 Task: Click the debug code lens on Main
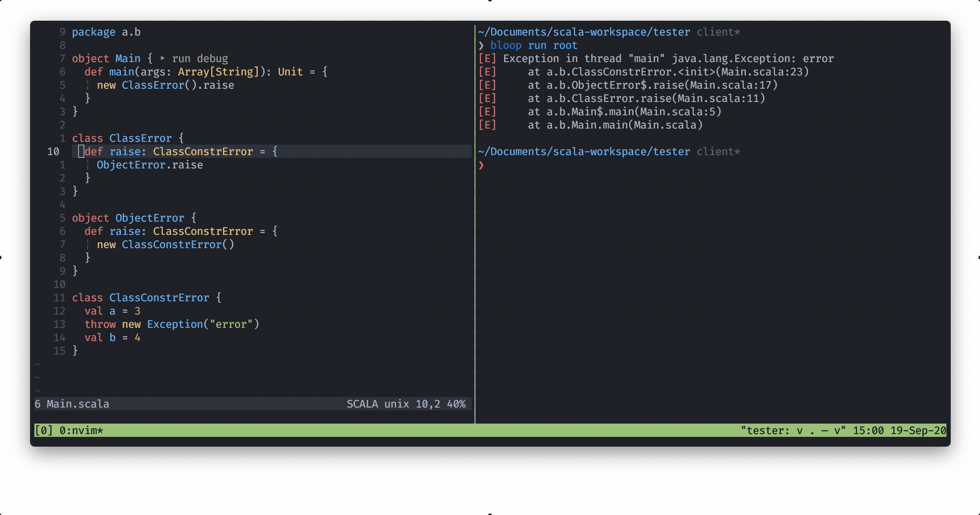coord(212,59)
